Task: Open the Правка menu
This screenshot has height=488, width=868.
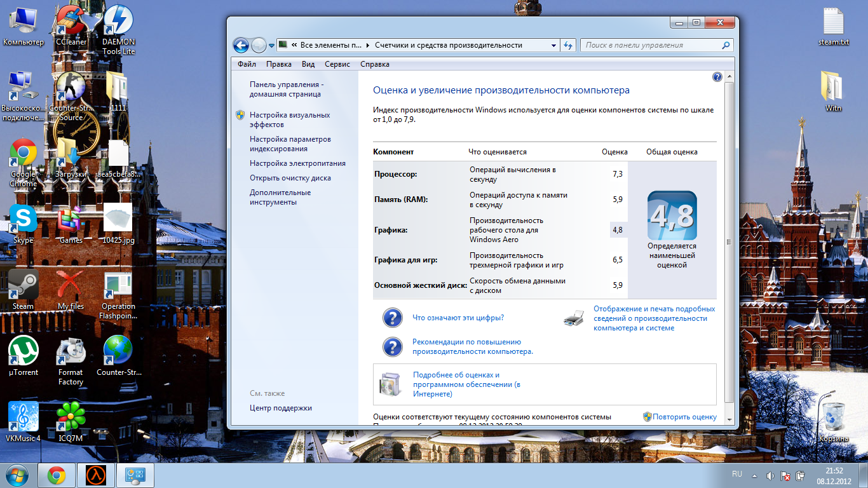Action: 279,64
